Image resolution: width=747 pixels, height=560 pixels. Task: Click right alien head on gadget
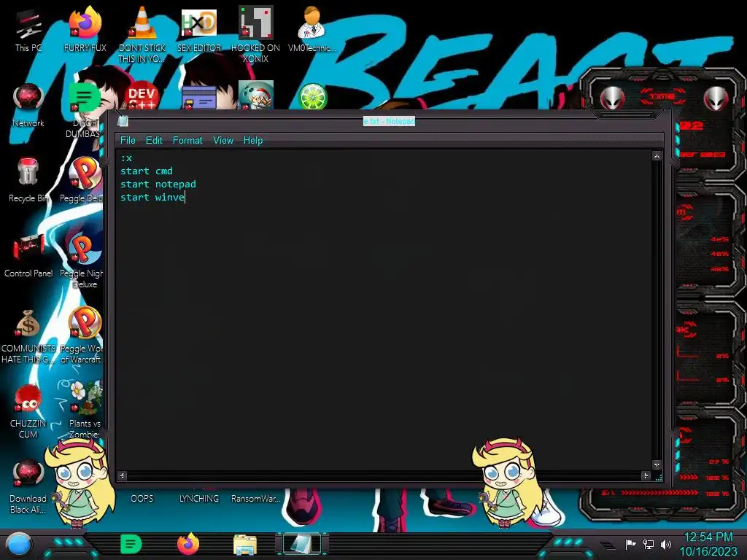pos(716,98)
